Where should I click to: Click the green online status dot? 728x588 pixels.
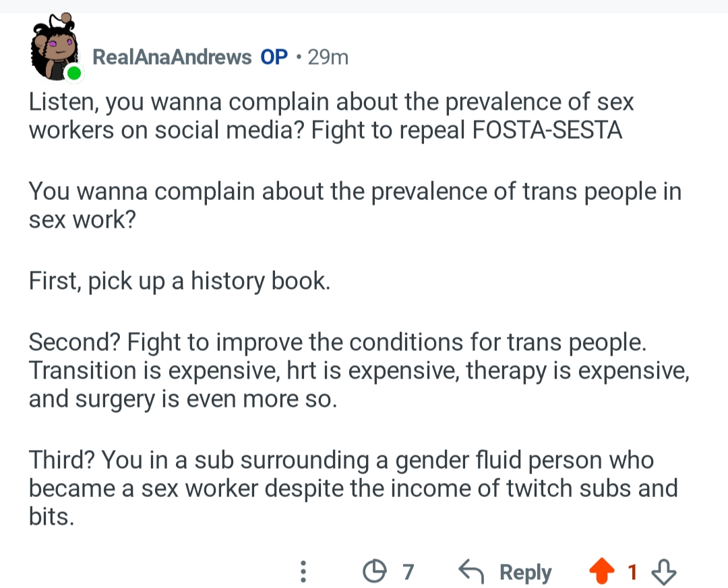click(x=74, y=73)
